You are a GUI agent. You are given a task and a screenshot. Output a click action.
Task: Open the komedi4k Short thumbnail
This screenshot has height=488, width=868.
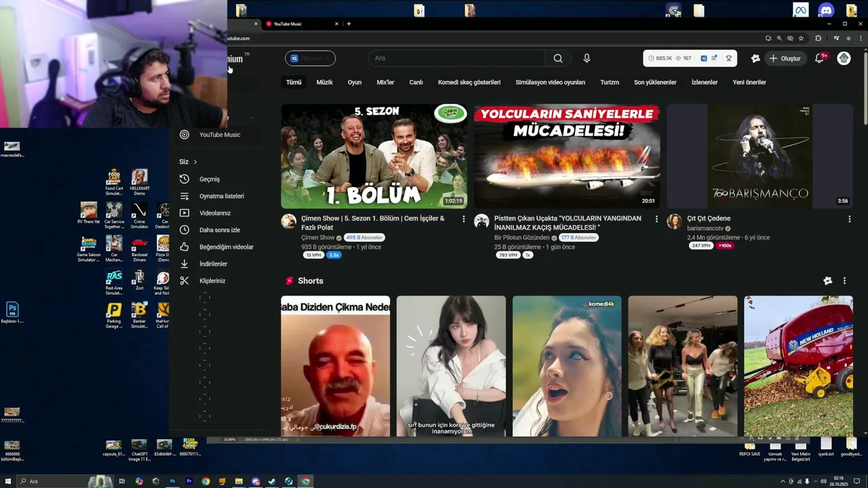567,366
